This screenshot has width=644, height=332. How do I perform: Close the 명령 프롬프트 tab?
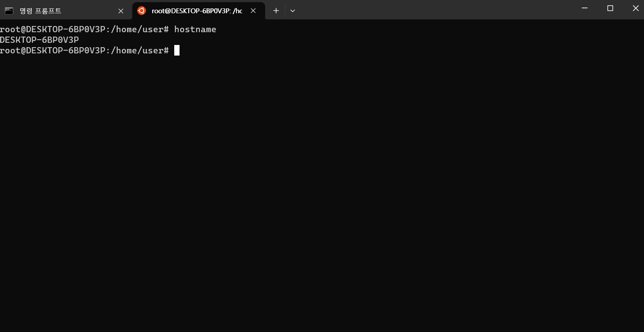coord(121,11)
